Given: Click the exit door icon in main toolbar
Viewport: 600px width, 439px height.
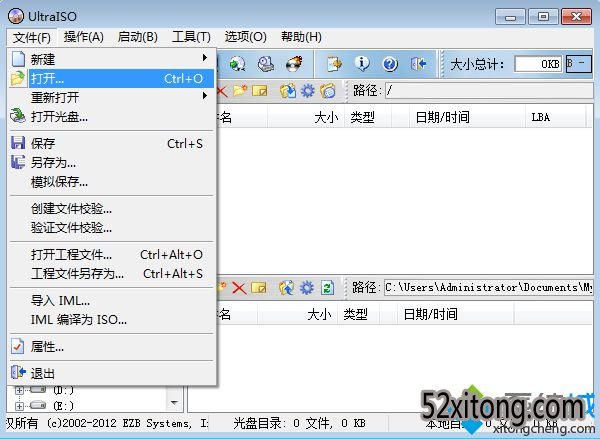Looking at the screenshot, I should point(418,64).
